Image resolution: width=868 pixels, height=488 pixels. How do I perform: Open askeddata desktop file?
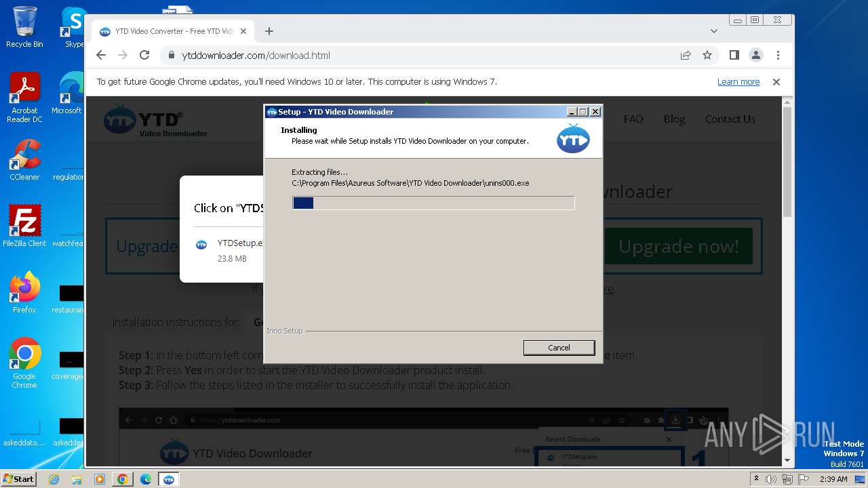24,433
